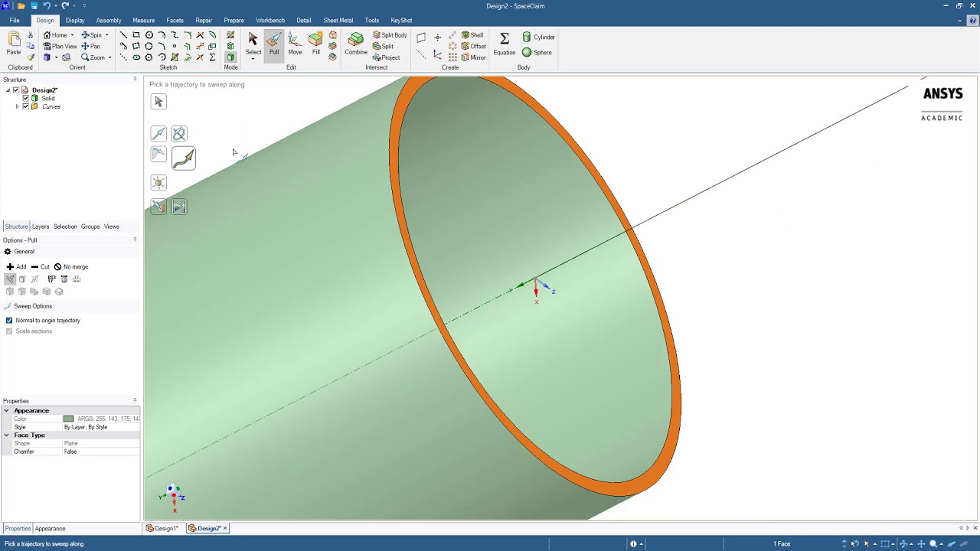Open the Appearance bottom panel tab
The height and width of the screenshot is (551, 980).
click(50, 529)
